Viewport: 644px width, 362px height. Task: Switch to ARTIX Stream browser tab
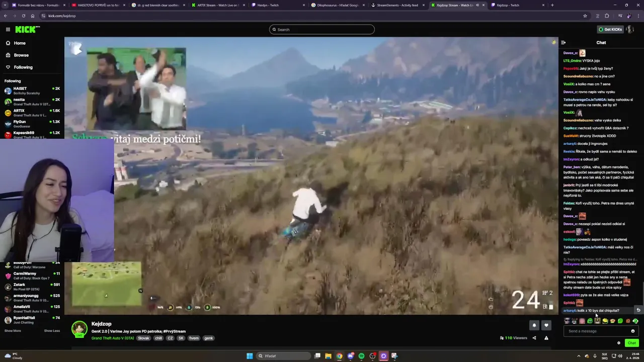217,5
